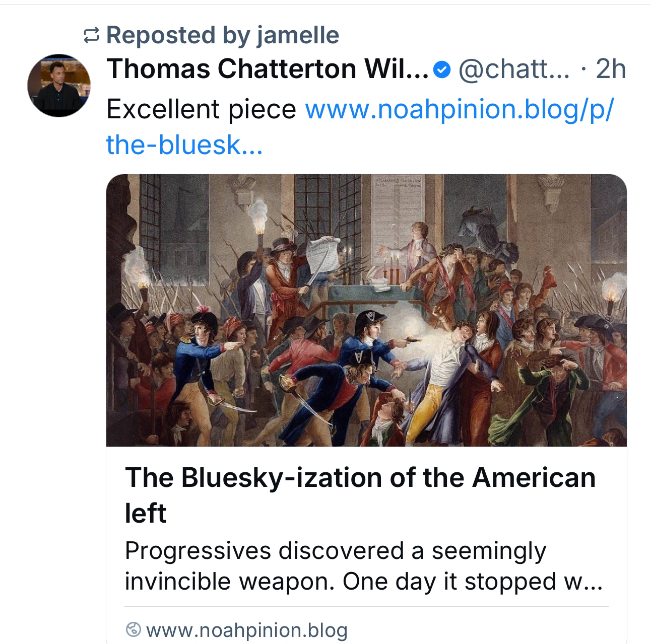Click the "Reposted by" label text
650x644 pixels.
178,35
